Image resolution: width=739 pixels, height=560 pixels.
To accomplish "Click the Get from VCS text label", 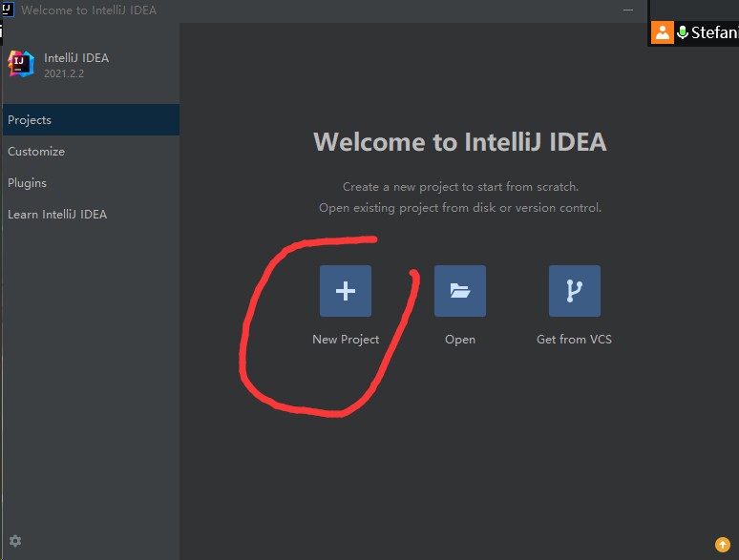I will tap(574, 340).
